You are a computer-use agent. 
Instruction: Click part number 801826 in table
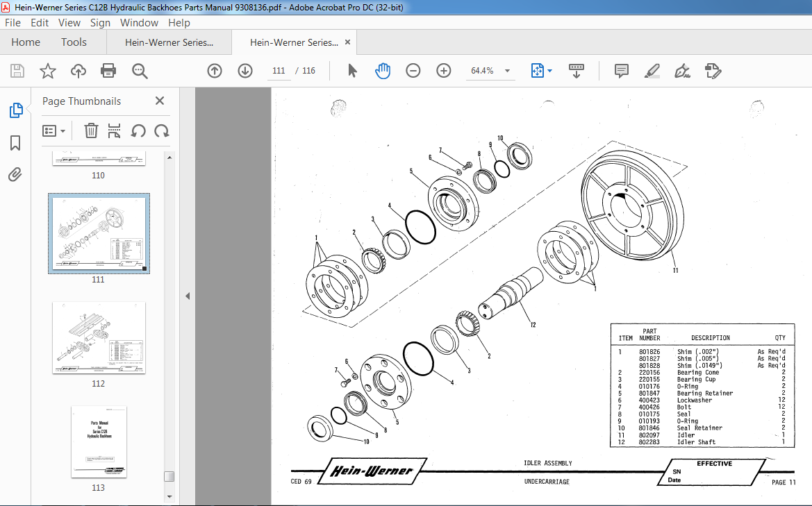click(x=649, y=352)
